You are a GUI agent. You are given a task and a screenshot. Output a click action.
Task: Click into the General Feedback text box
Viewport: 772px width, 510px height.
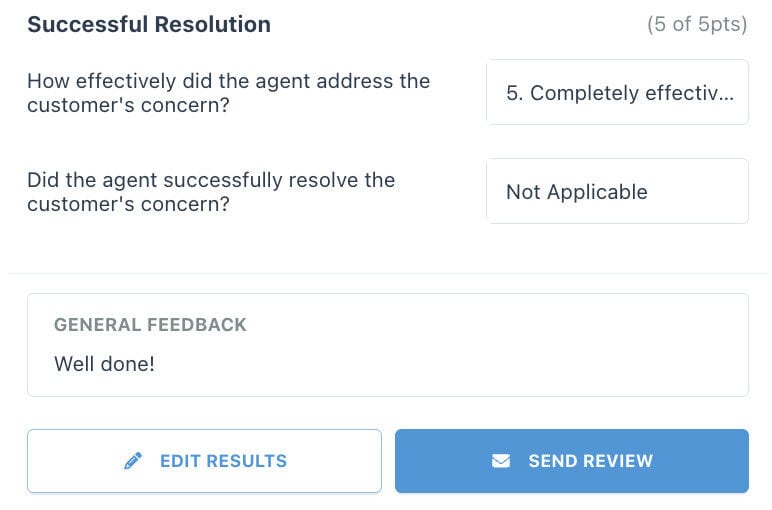(x=388, y=345)
